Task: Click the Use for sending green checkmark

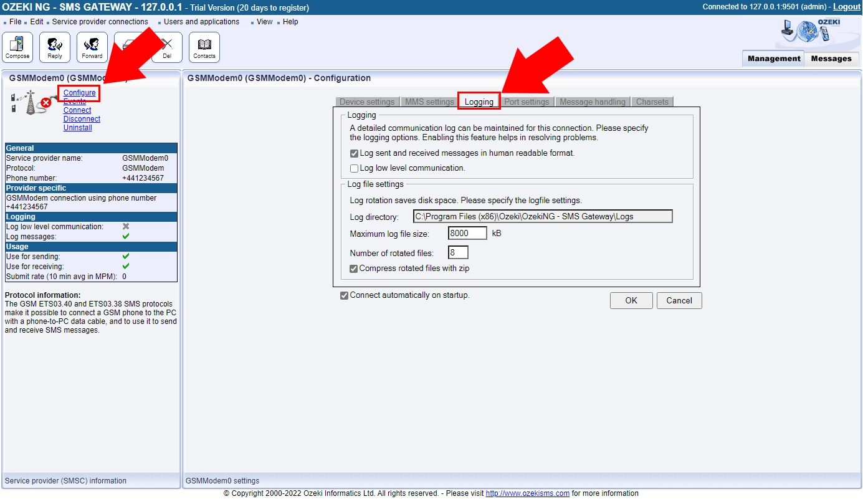Action: 126,257
